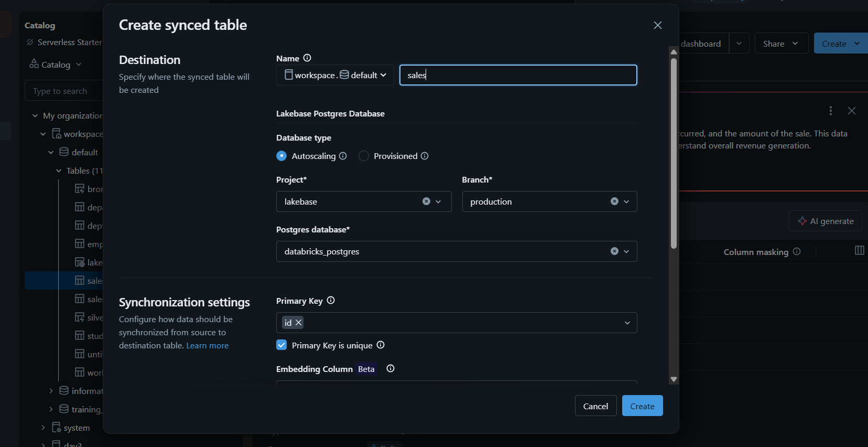This screenshot has width=868, height=447.
Task: Collapse the My organization tree node
Action: point(35,115)
